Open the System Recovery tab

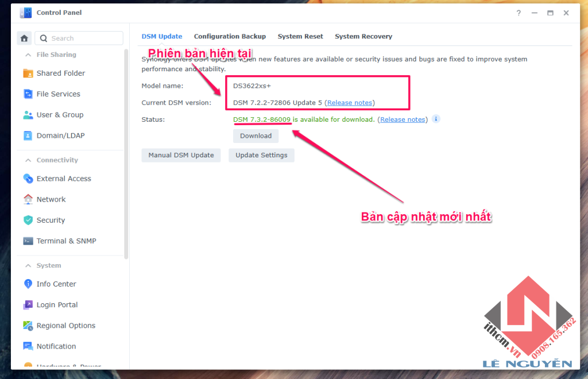(x=363, y=36)
